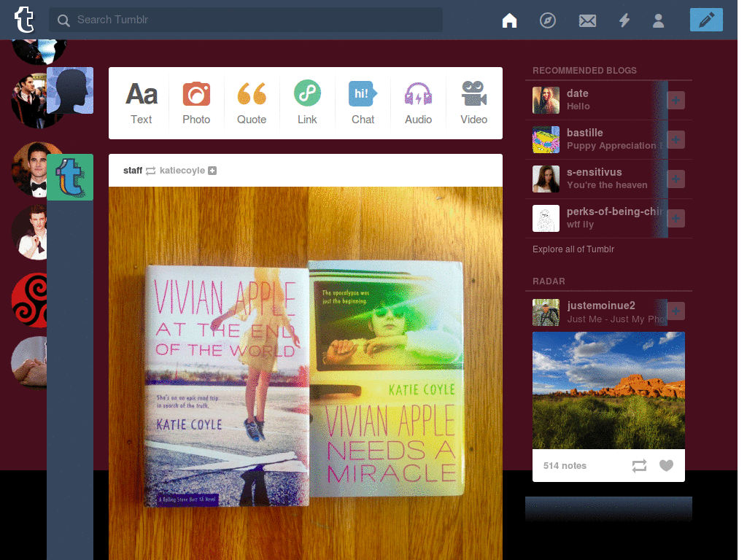Screen dimensions: 747x560
Task: Open the Inbox envelope icon
Action: click(587, 20)
